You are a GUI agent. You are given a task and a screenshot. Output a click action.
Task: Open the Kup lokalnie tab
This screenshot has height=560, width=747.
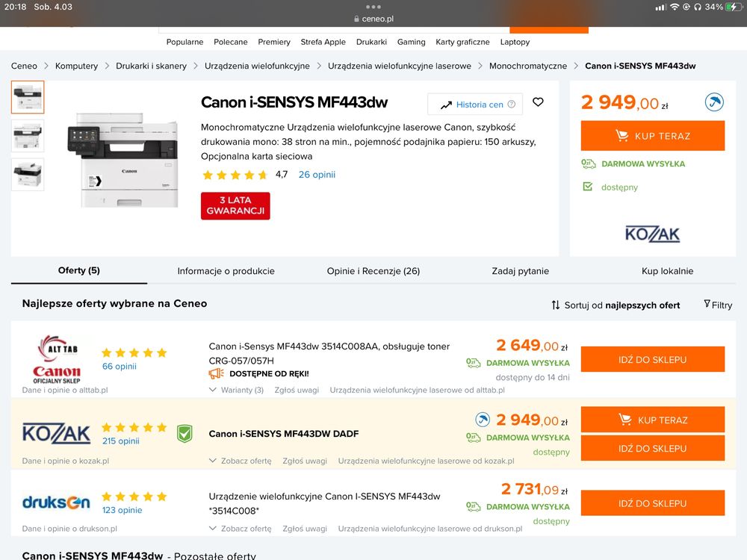pos(667,271)
